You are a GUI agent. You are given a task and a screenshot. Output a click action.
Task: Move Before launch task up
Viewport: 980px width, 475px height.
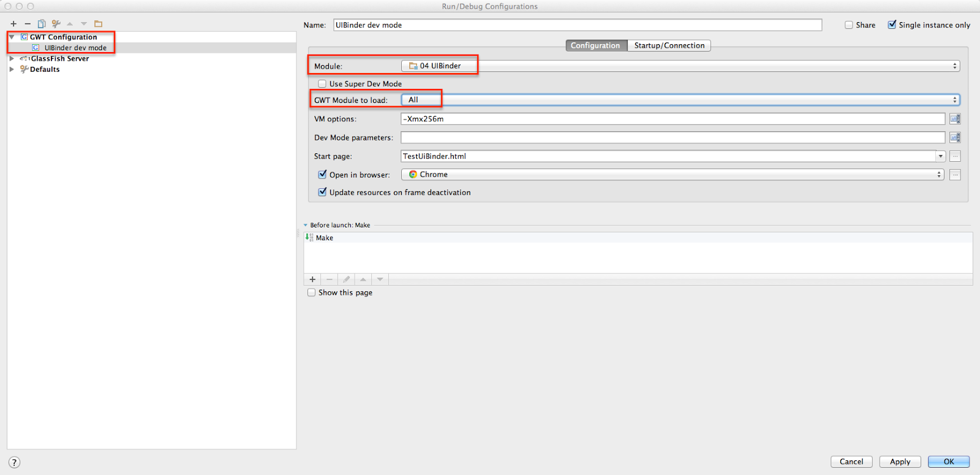coord(363,279)
